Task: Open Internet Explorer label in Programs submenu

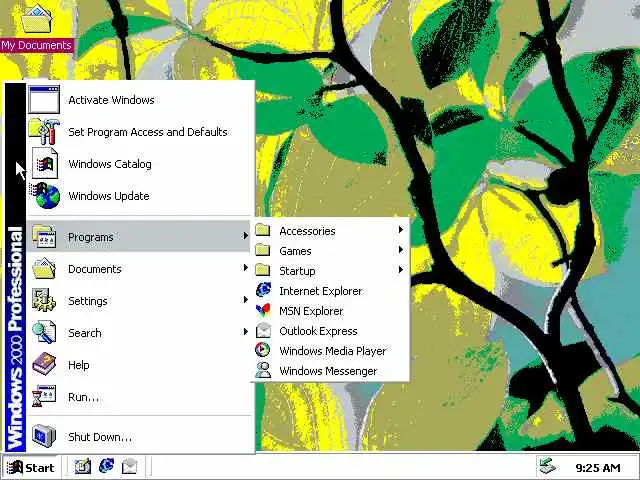Action: click(x=321, y=291)
